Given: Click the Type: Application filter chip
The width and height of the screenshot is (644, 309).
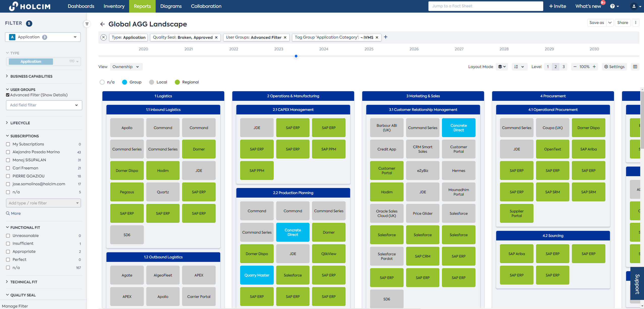Looking at the screenshot, I should (x=129, y=38).
